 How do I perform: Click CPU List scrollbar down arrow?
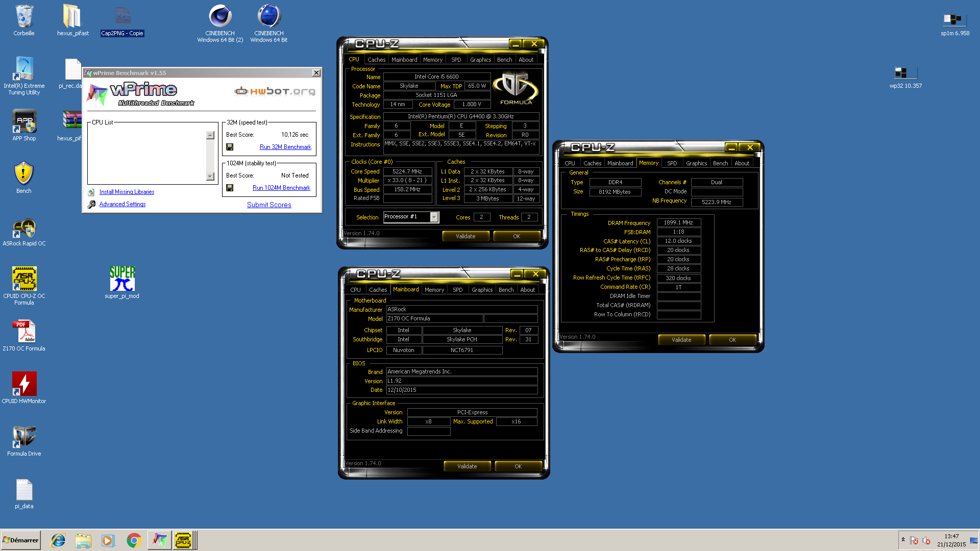click(x=210, y=177)
